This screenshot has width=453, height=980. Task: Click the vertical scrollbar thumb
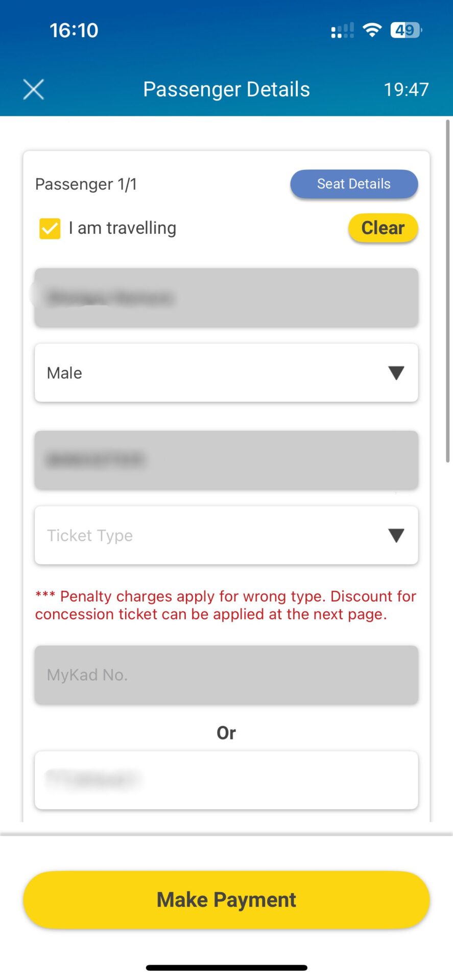pyautogui.click(x=448, y=291)
